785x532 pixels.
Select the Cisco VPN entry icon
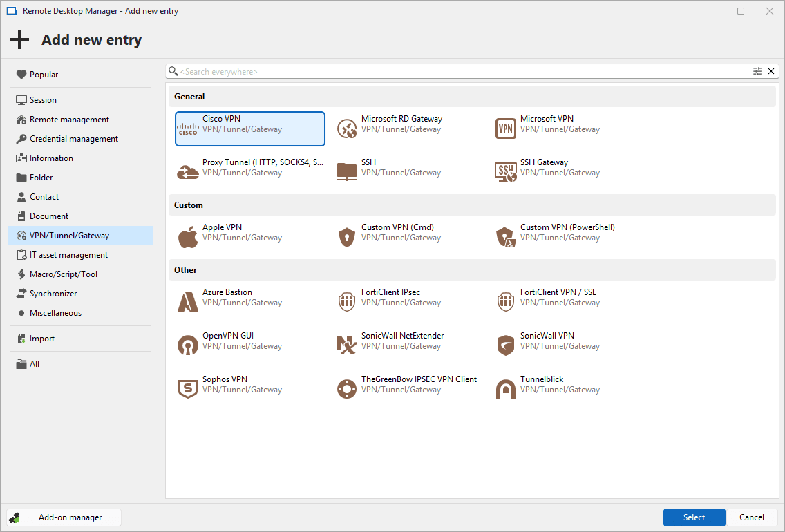point(188,129)
